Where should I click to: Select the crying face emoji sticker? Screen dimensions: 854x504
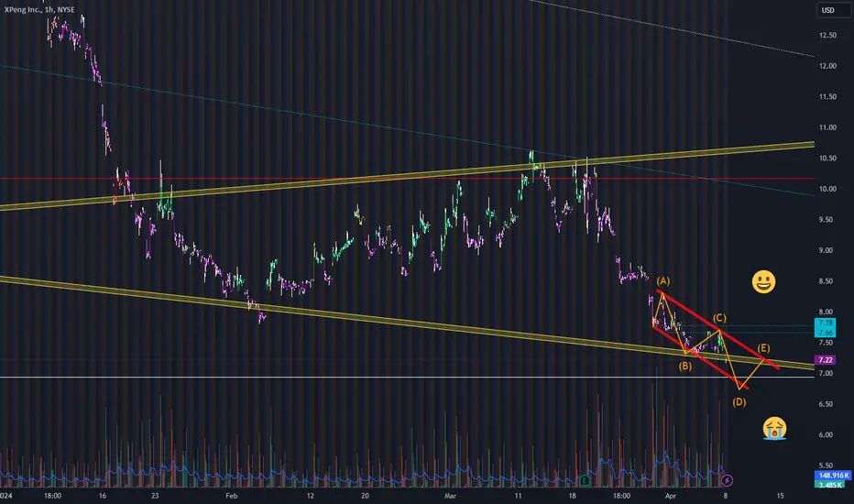tap(774, 428)
